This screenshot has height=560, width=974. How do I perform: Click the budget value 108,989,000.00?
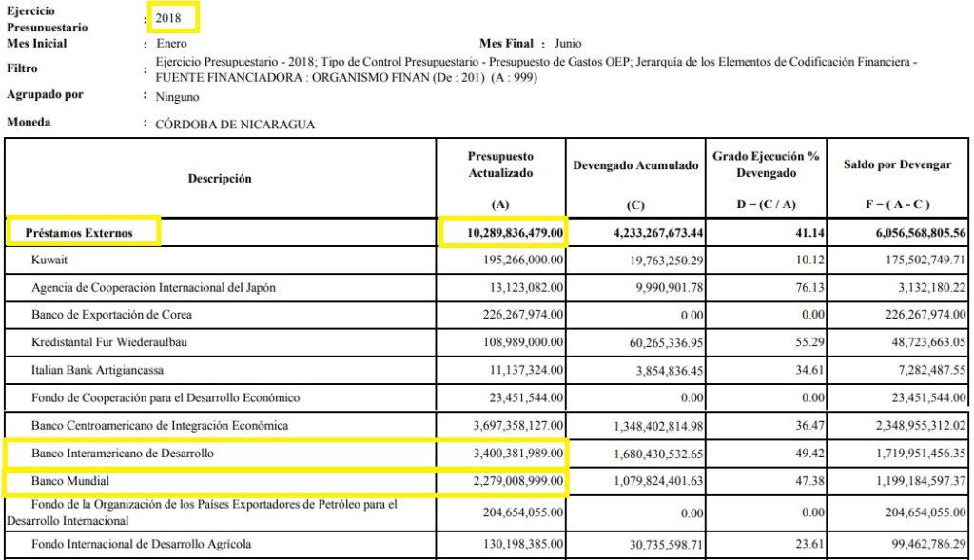[523, 342]
